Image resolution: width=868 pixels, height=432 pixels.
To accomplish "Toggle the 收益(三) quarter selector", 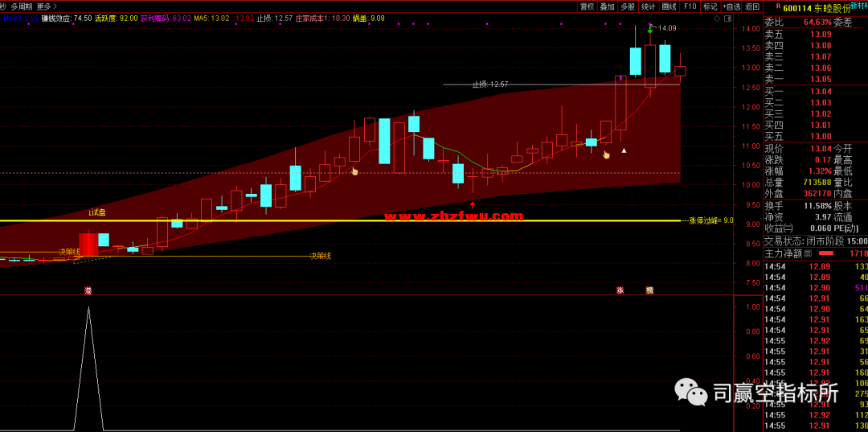I will tap(779, 228).
